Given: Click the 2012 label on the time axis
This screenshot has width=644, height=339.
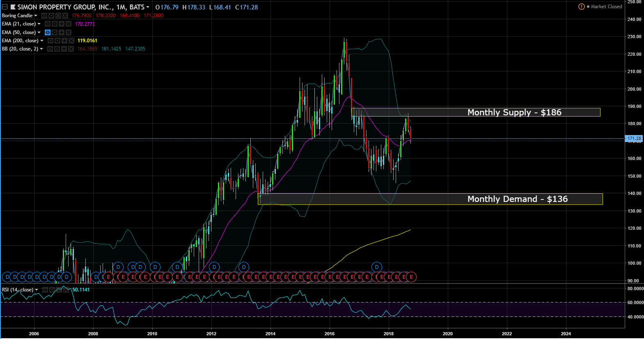Looking at the screenshot, I should (211, 334).
